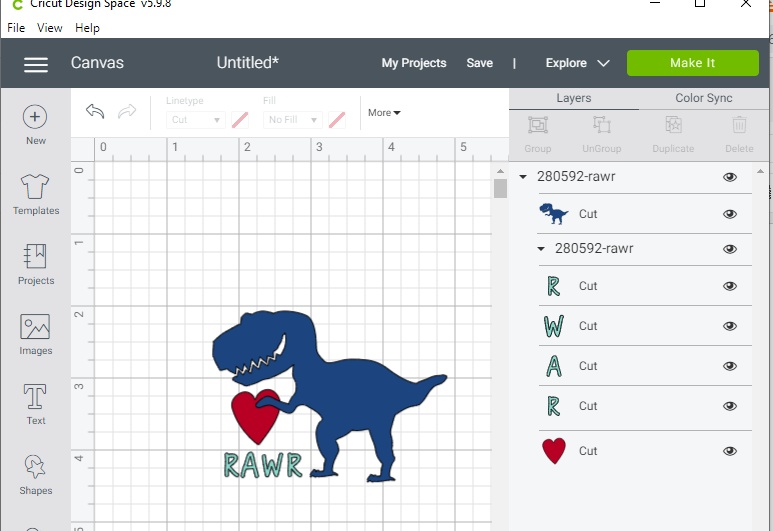
Task: Toggle visibility of the R layer below the A layer
Action: 730,406
